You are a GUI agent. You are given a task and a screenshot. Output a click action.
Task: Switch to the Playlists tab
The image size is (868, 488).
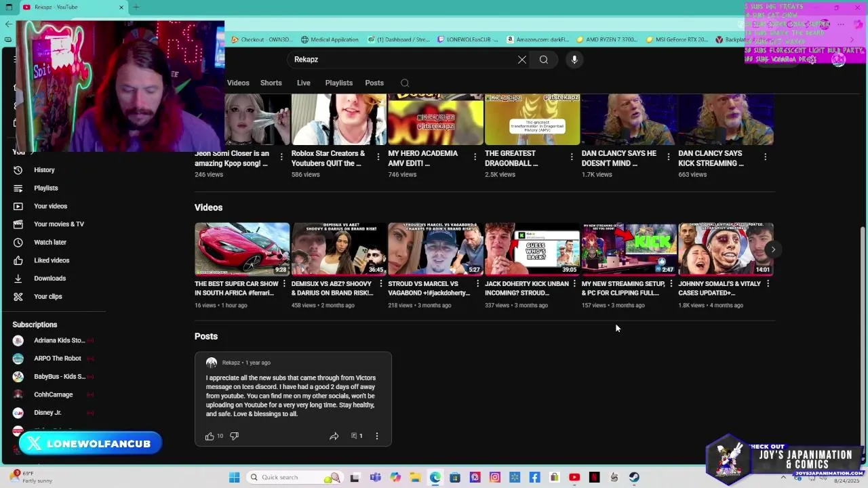339,83
